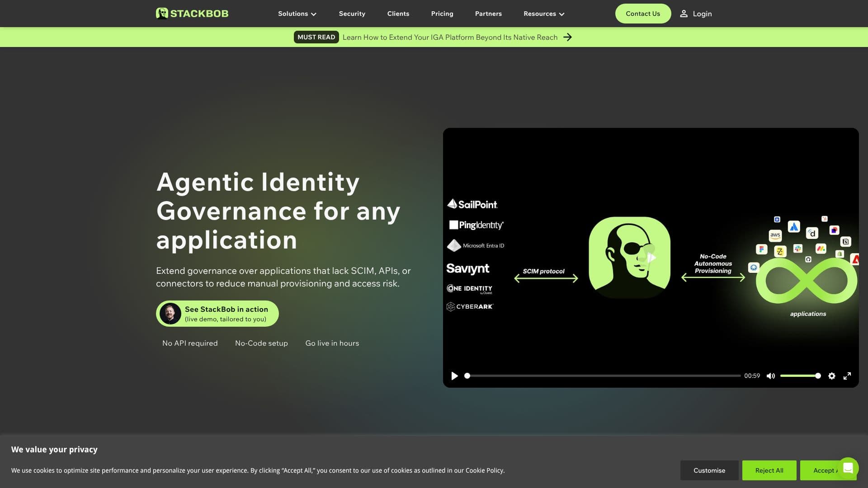
Task: Mute the video with the speaker icon
Action: (x=771, y=376)
